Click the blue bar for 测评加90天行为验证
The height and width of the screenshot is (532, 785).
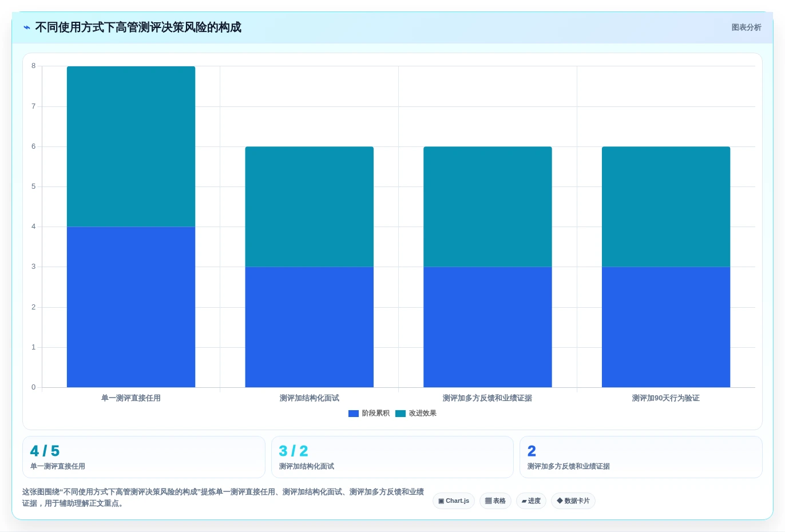click(666, 327)
